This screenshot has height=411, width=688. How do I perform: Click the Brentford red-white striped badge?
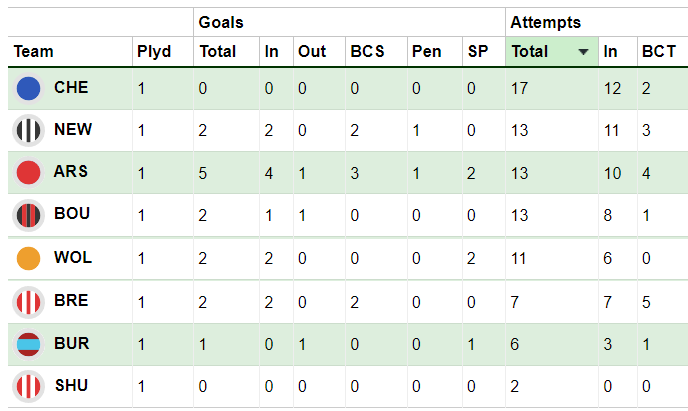(x=29, y=302)
